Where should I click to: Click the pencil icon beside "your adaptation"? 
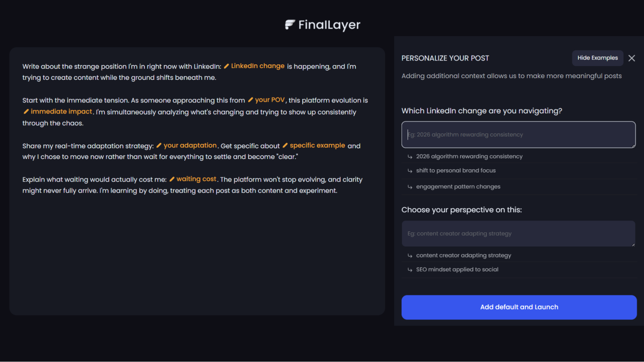pyautogui.click(x=159, y=145)
